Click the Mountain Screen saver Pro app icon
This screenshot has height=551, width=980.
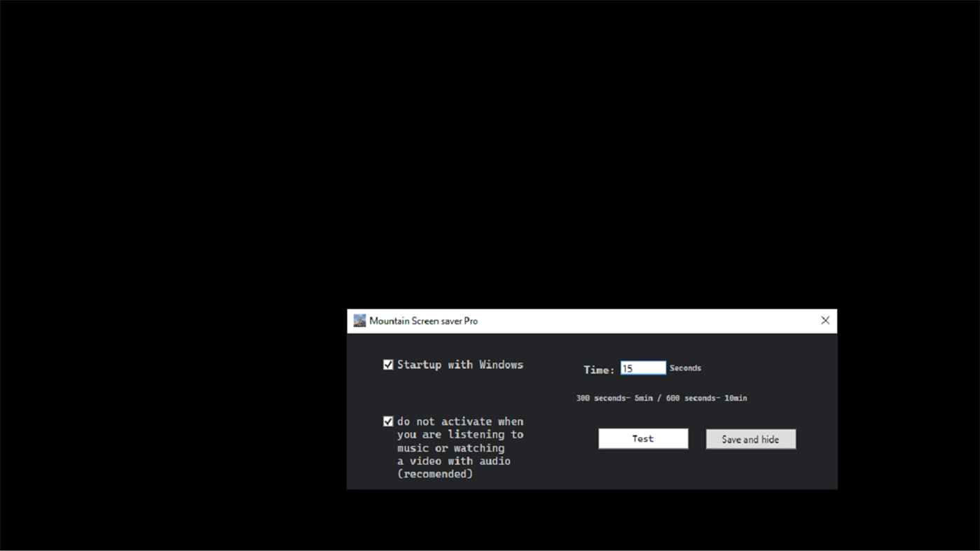(x=359, y=321)
